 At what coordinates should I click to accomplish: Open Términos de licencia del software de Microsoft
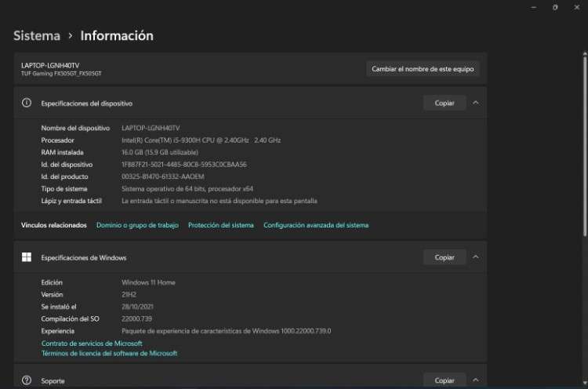(x=109, y=354)
